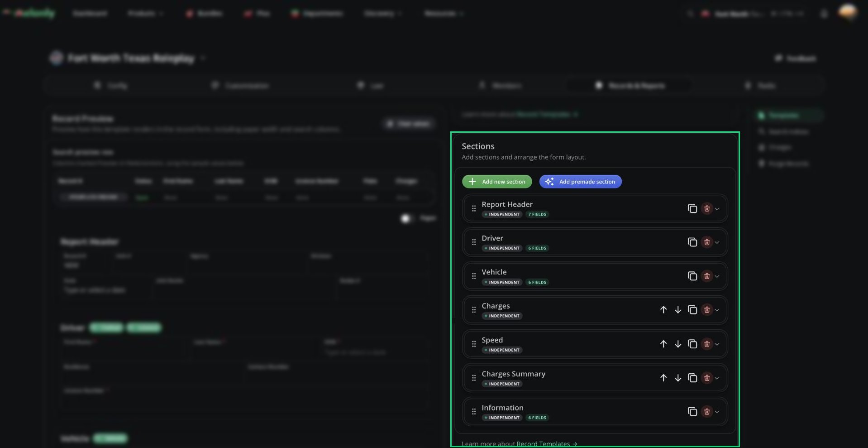Expand the Report Header section chevron
The height and width of the screenshot is (448, 868).
(717, 209)
